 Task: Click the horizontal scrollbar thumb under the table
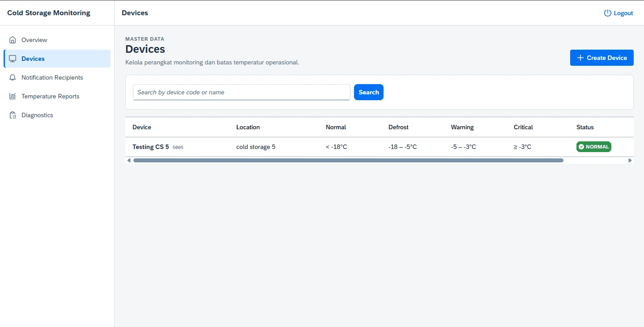(x=348, y=160)
